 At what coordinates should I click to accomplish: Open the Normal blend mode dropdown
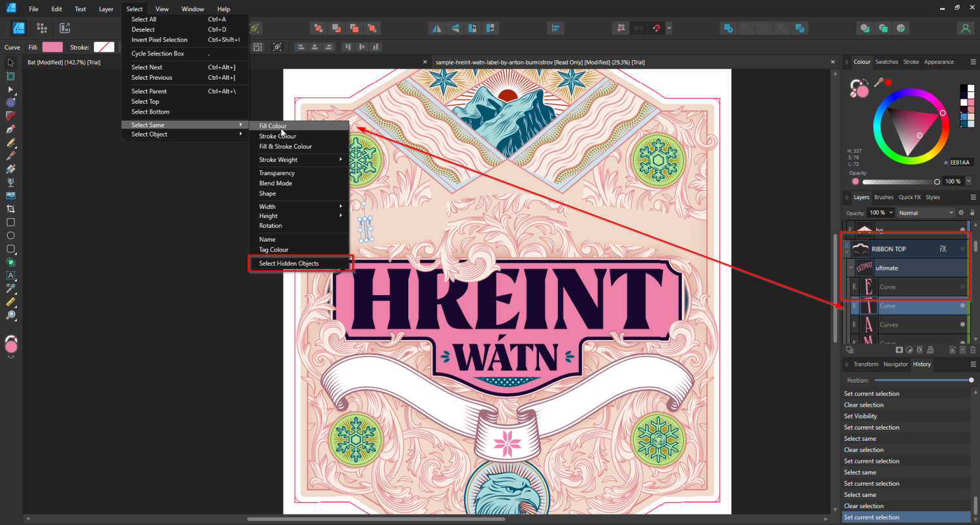pyautogui.click(x=925, y=213)
